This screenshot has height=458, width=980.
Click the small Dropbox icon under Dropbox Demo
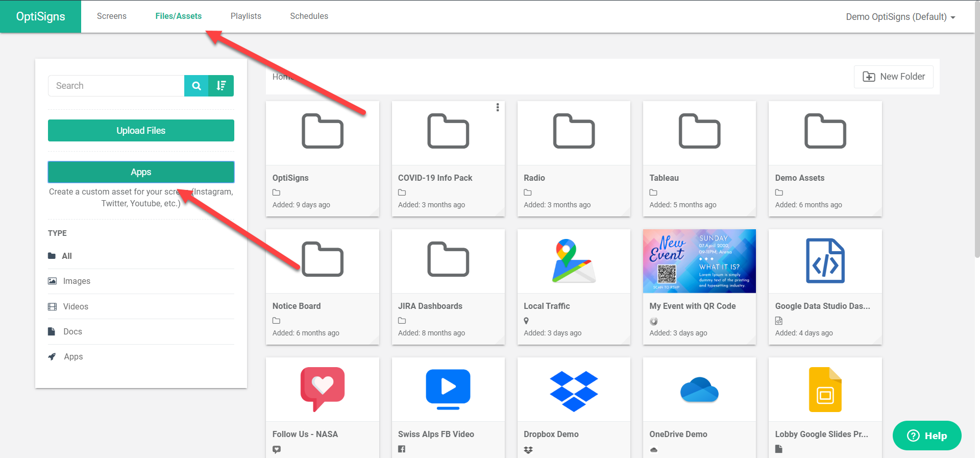tap(528, 450)
